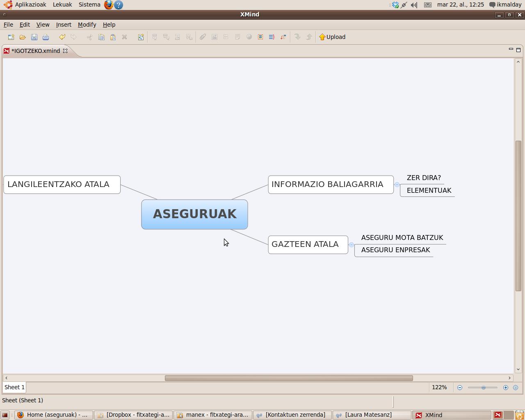Collapse the GAZTEEN ATALA branch

click(352, 245)
